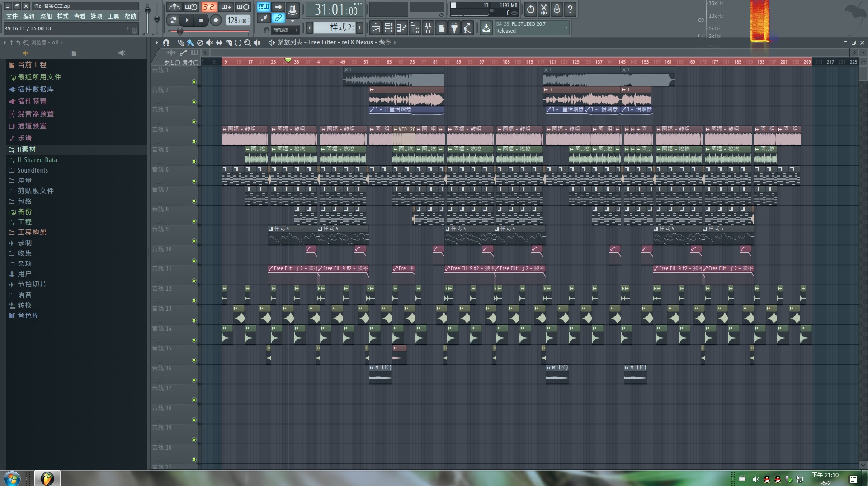868x486 pixels.
Task: Expand the 工程 folder in the browser
Action: pos(24,222)
